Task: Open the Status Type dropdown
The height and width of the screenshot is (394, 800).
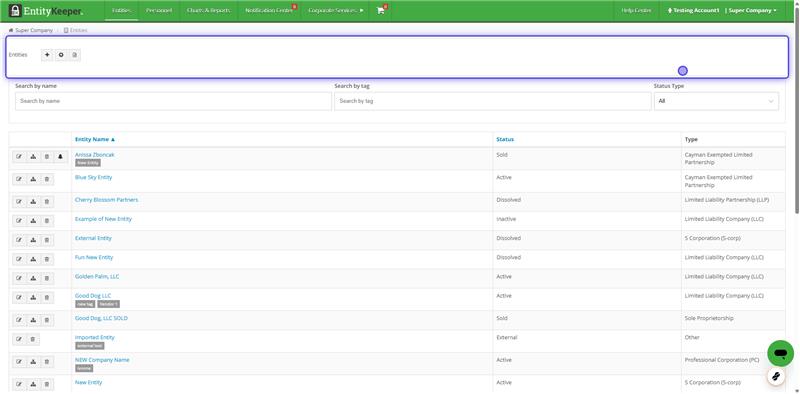Action: point(716,101)
